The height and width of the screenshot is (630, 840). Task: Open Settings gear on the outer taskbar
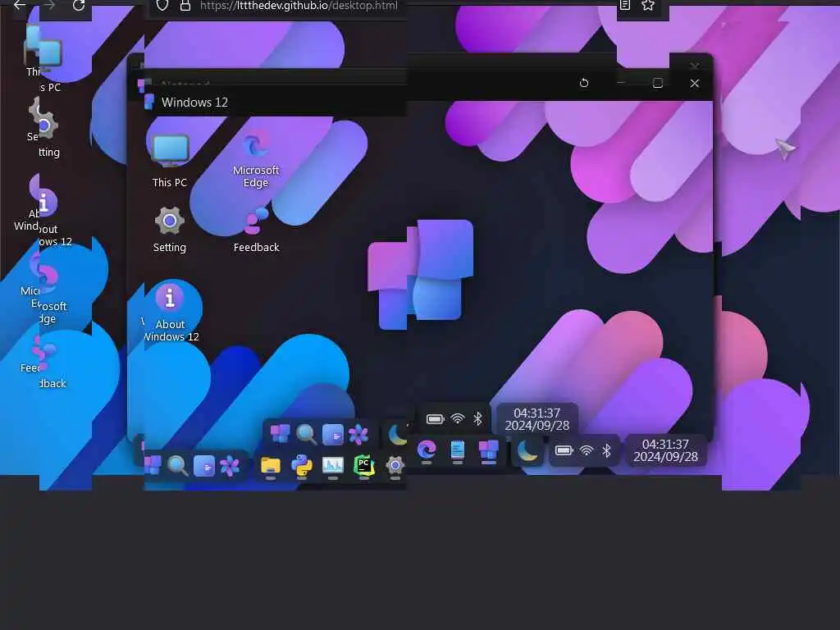(x=395, y=466)
